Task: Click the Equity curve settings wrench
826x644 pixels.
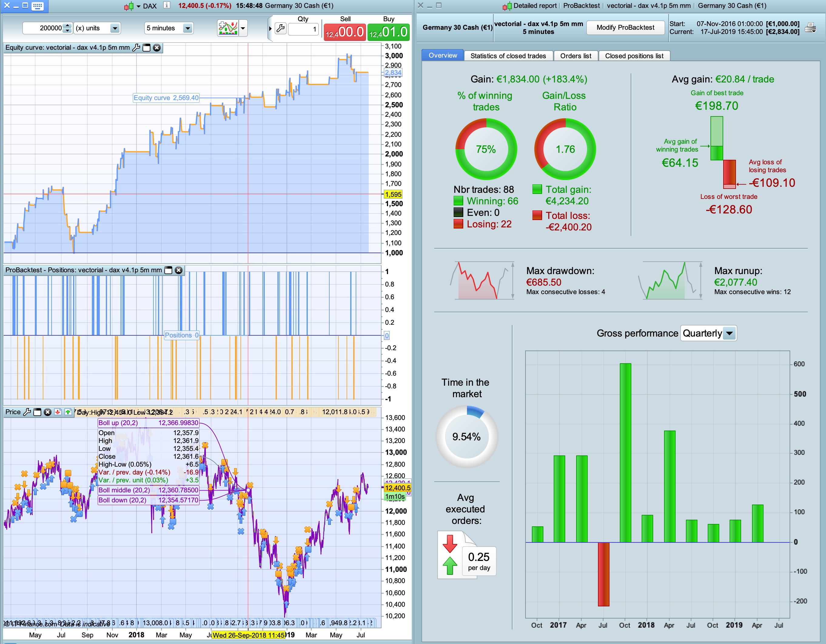Action: 136,48
